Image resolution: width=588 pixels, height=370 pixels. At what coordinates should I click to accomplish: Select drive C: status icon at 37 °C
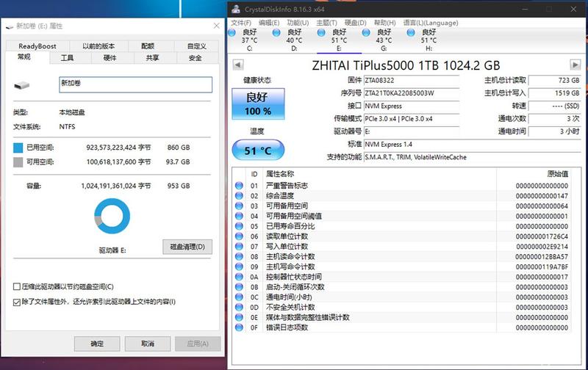(232, 32)
